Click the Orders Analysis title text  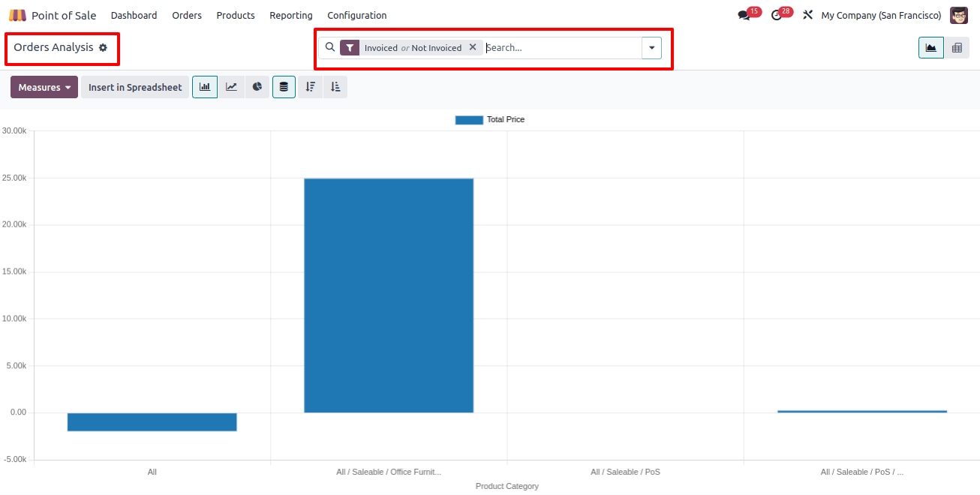pyautogui.click(x=54, y=47)
